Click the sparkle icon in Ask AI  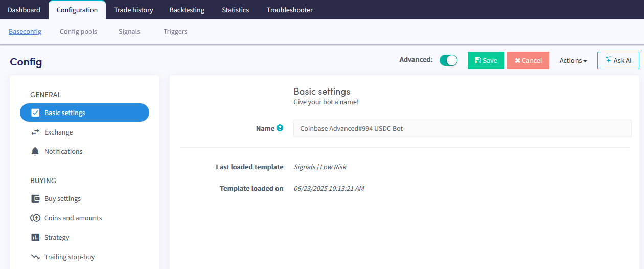tap(608, 60)
